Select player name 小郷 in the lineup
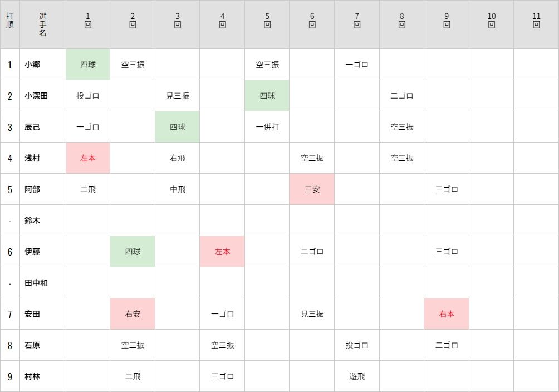The image size is (559, 392). [x=32, y=65]
